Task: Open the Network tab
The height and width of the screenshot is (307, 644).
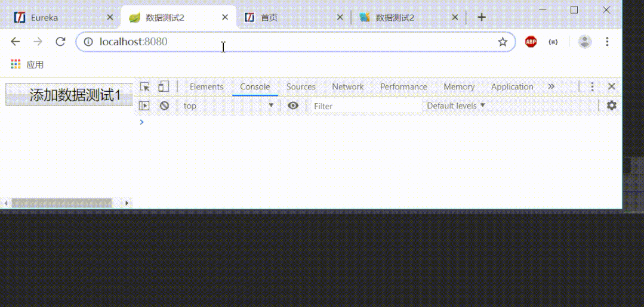Action: [x=348, y=86]
